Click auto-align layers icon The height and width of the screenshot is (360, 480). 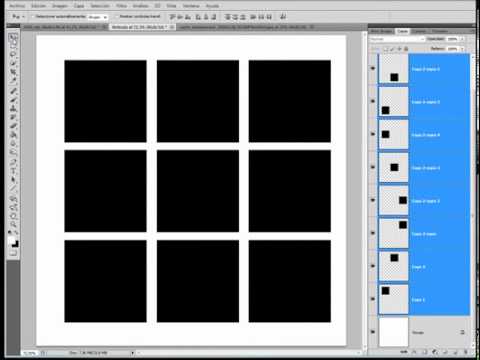point(283,16)
